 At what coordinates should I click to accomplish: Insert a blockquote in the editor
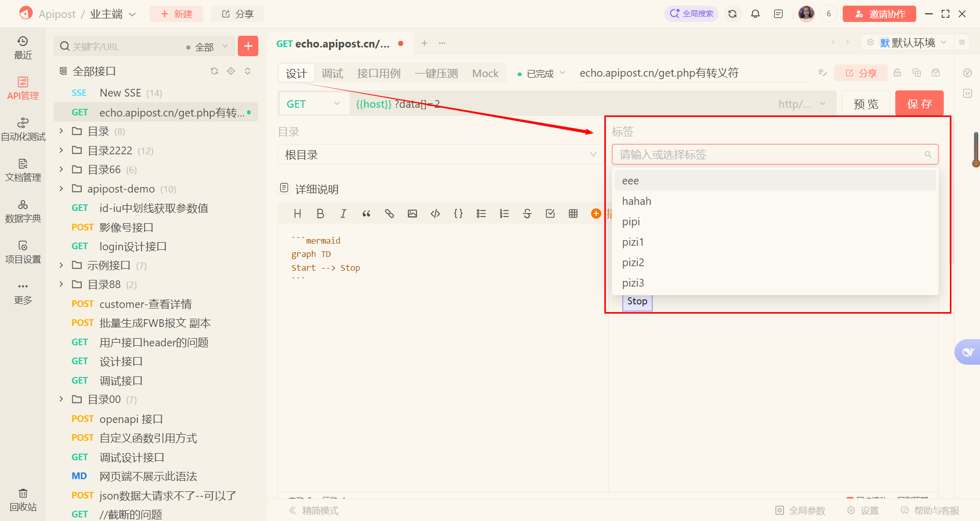point(366,214)
